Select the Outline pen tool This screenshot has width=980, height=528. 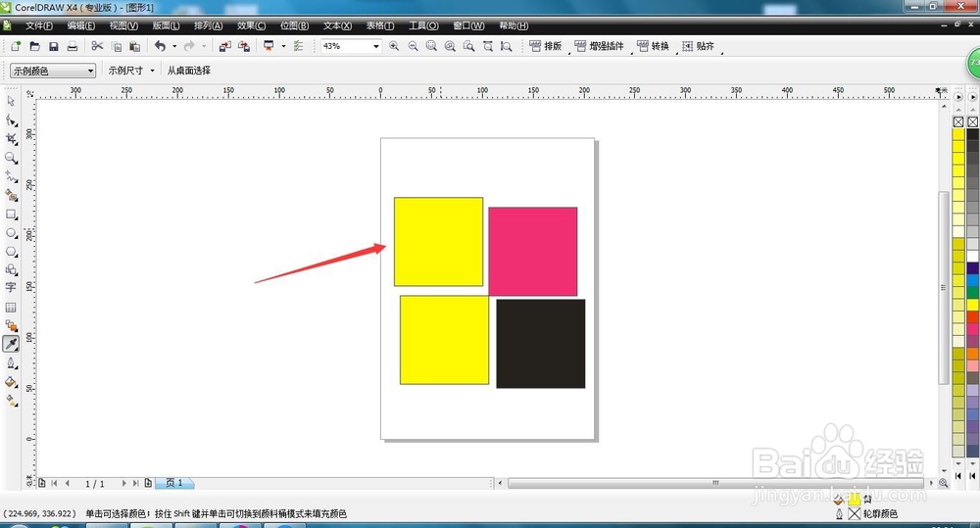click(x=11, y=363)
